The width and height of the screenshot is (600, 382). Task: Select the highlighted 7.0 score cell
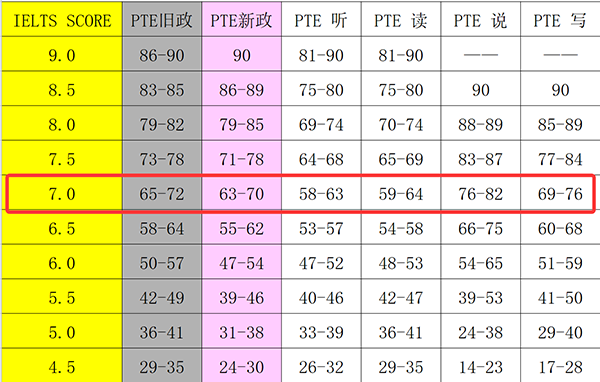coord(62,193)
